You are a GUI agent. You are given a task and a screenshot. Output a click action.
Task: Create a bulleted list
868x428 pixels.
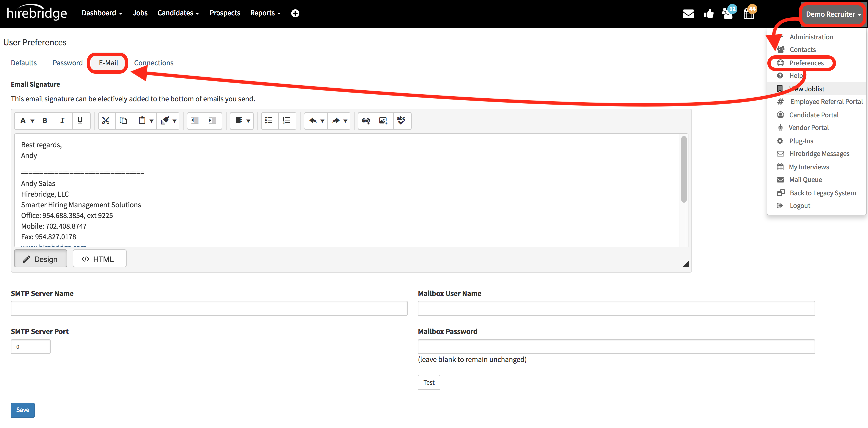(x=269, y=121)
